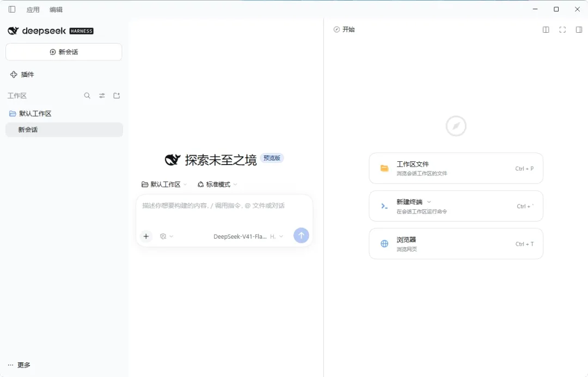Maximize the application window
Viewport: 588px width, 377px height.
click(x=556, y=9)
